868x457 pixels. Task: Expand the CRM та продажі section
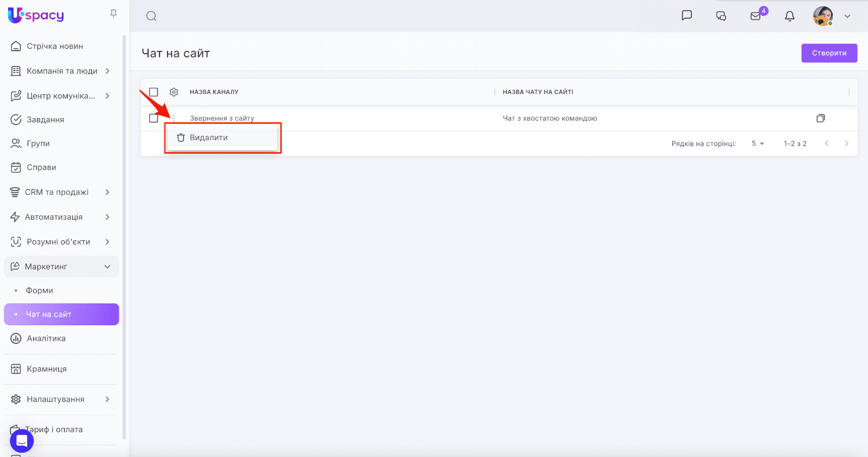pyautogui.click(x=107, y=192)
